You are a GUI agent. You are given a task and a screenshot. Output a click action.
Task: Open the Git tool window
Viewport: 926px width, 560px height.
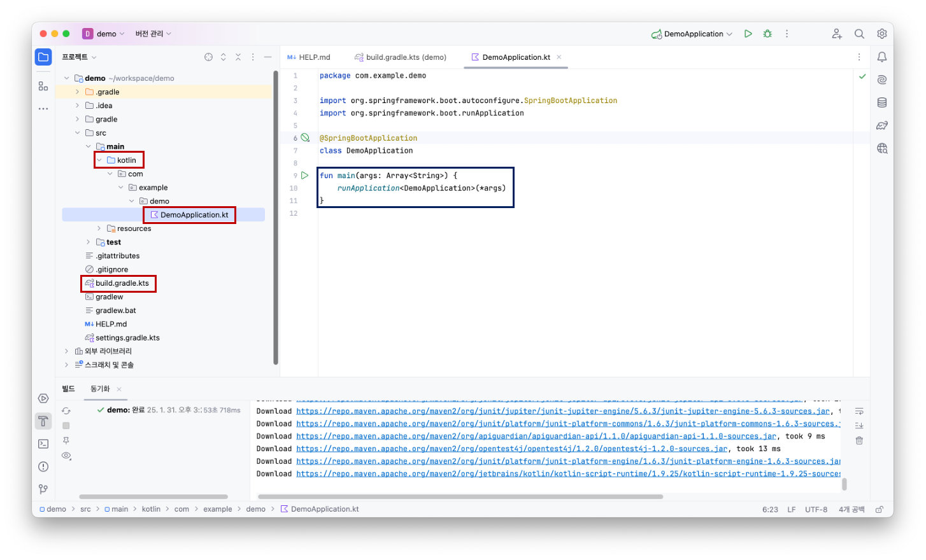click(x=43, y=489)
